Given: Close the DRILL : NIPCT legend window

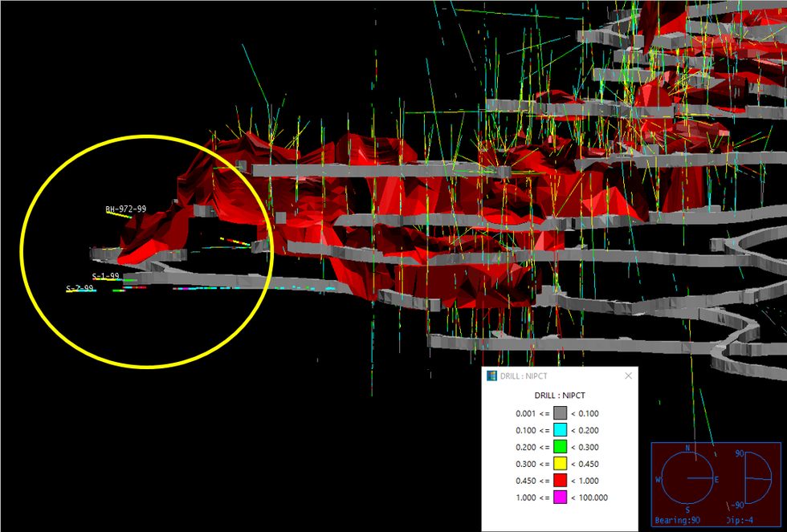Looking at the screenshot, I should [628, 376].
